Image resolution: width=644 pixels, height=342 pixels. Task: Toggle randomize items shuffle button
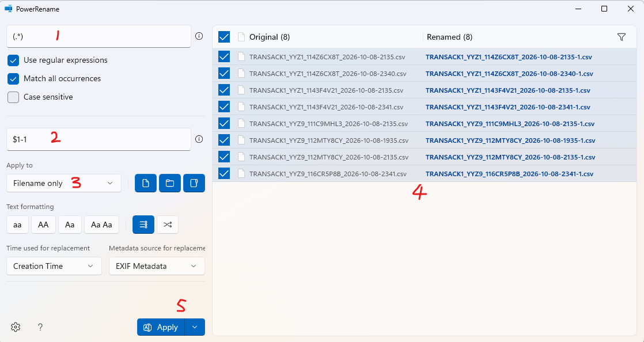tap(168, 225)
